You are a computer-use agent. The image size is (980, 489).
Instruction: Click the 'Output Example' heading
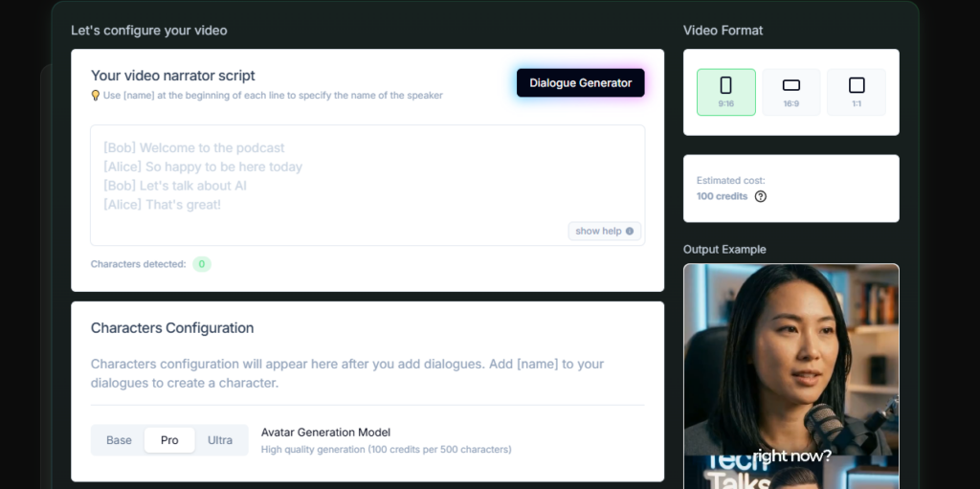tap(724, 249)
